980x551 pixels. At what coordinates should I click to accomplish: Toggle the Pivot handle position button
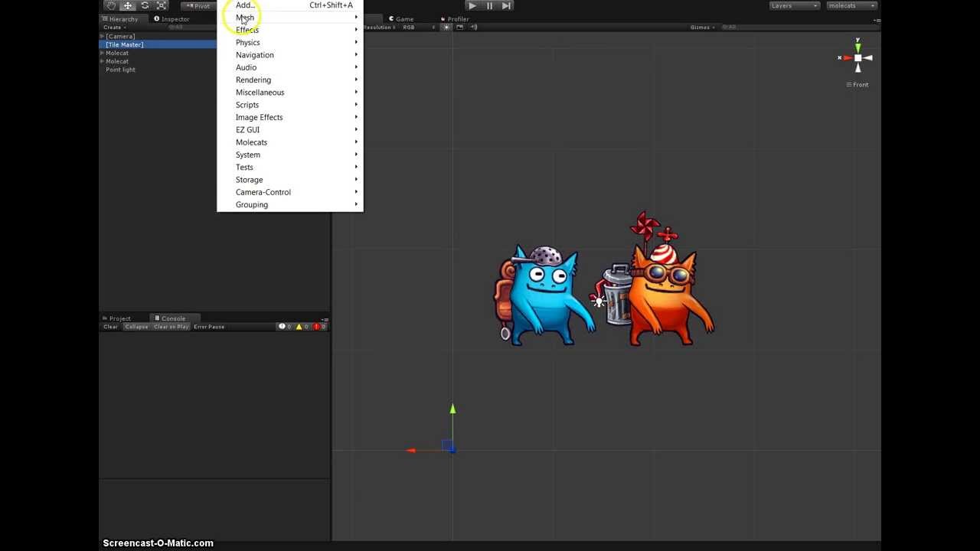pos(198,5)
